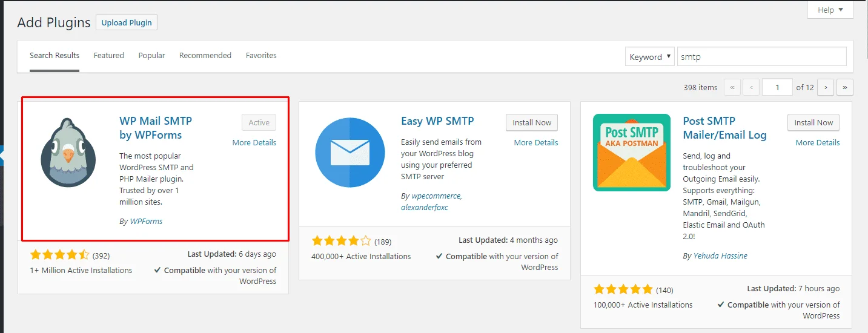The image size is (868, 333).
Task: Open More Details for WP Mail SMTP
Action: click(x=254, y=143)
